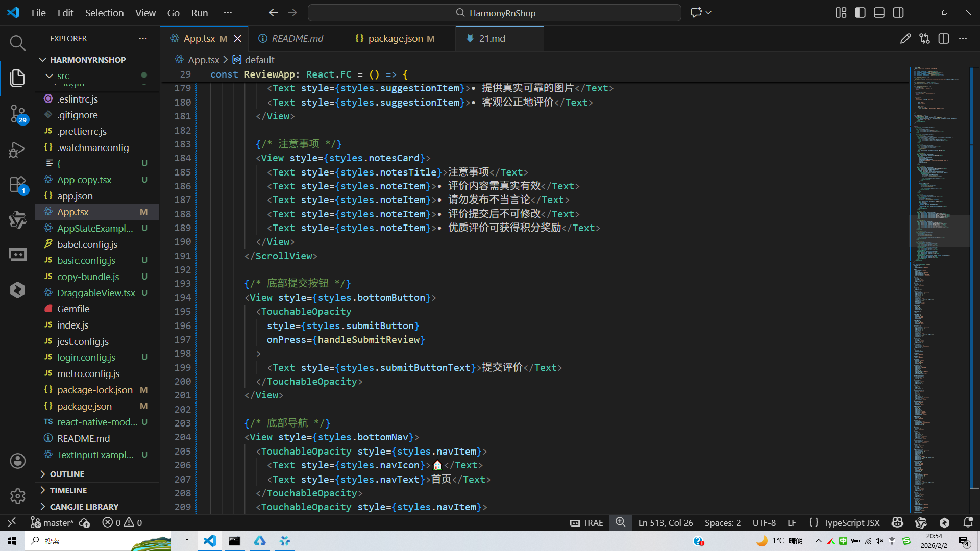Open Run and Debug view
The image size is (980, 551).
17,149
